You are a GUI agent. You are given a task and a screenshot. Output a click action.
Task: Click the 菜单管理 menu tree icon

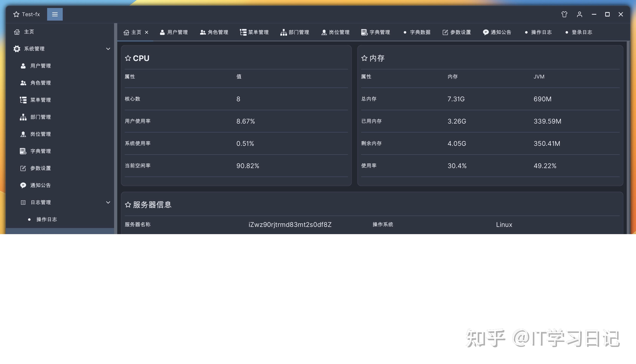click(23, 100)
